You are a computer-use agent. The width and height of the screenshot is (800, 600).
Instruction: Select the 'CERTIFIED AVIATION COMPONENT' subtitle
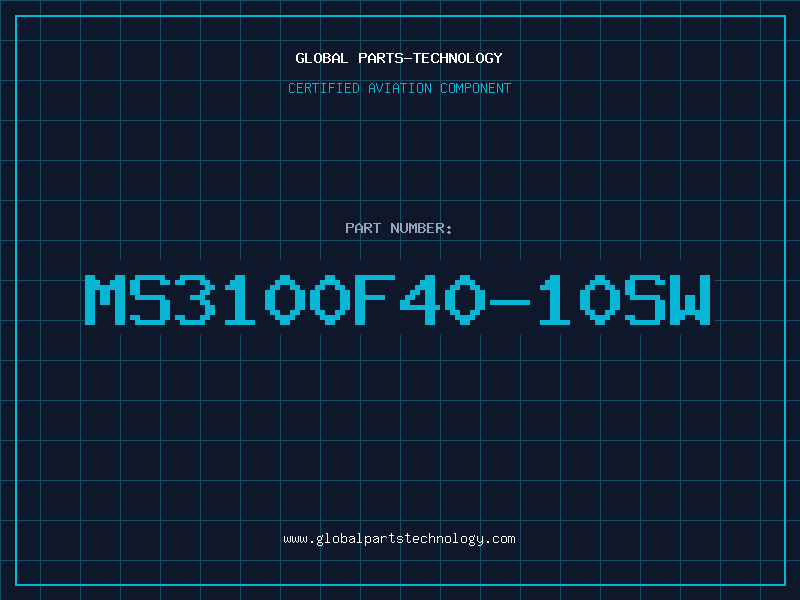(x=399, y=88)
